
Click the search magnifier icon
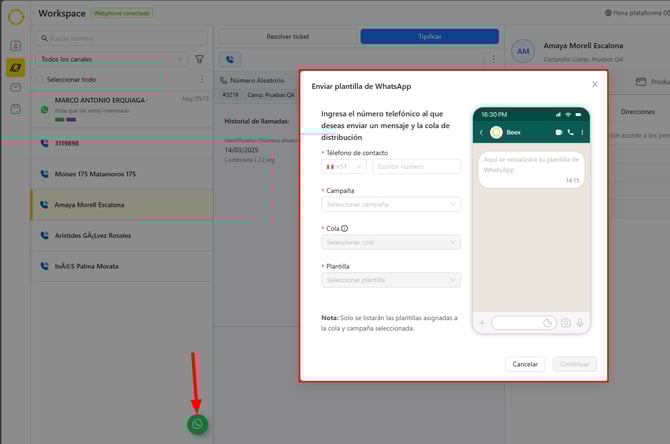[x=44, y=38]
